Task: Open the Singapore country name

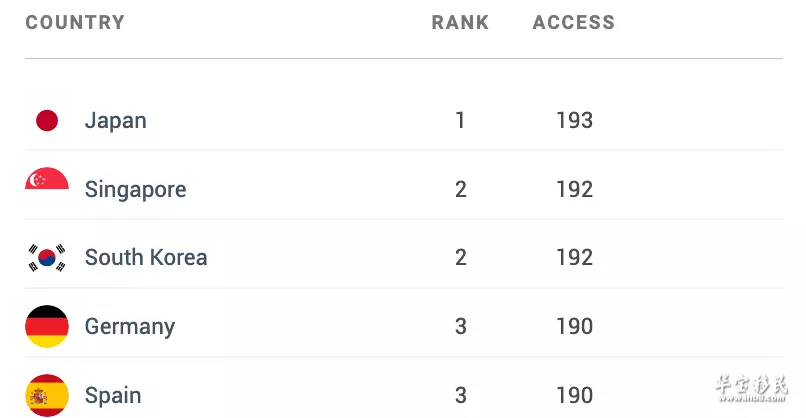Action: pos(136,190)
